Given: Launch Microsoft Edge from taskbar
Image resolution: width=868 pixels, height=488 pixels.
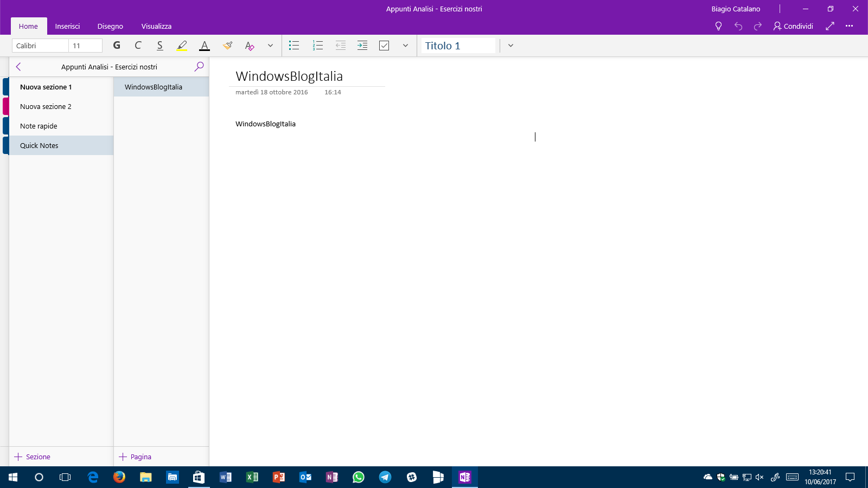Looking at the screenshot, I should [93, 477].
